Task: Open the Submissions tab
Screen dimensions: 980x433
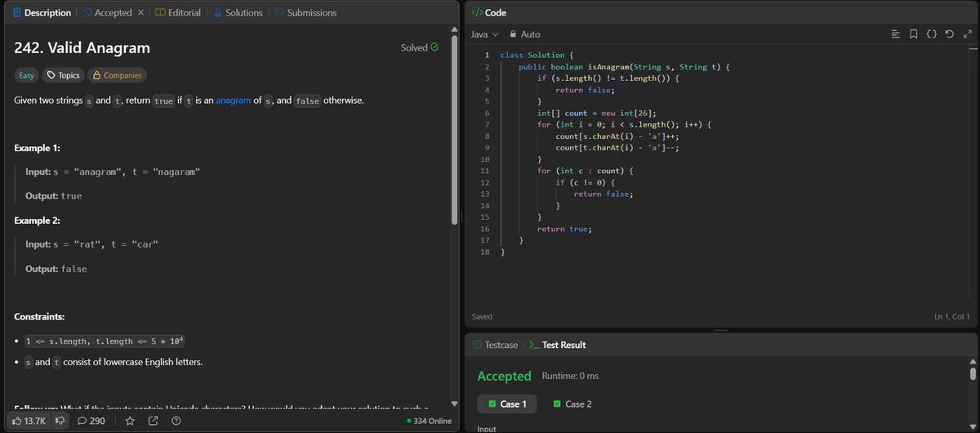Action: point(305,13)
